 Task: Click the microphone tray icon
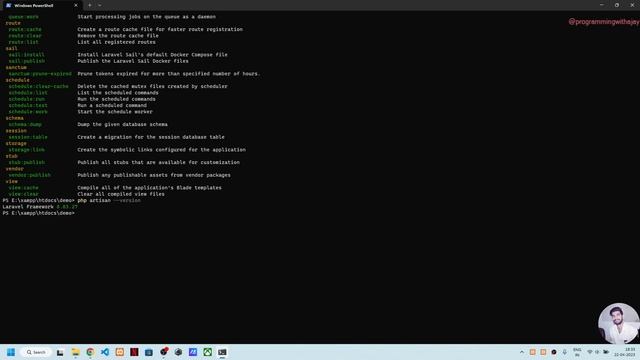tap(564, 352)
